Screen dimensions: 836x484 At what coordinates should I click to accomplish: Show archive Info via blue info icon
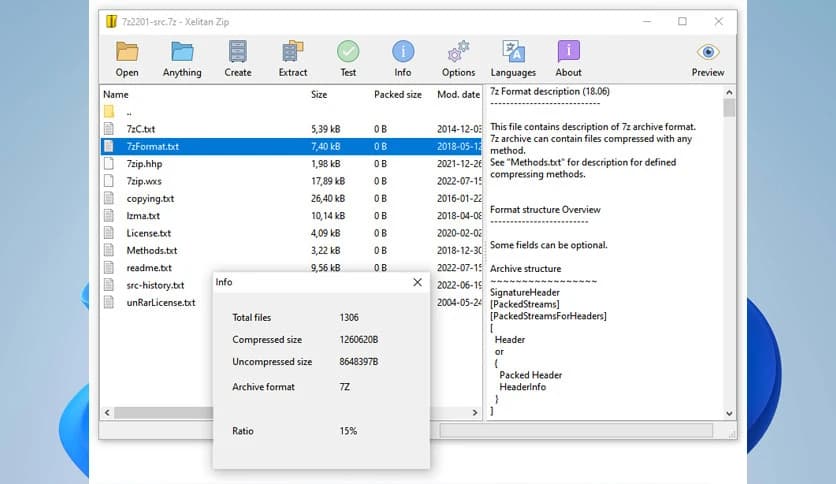403,52
